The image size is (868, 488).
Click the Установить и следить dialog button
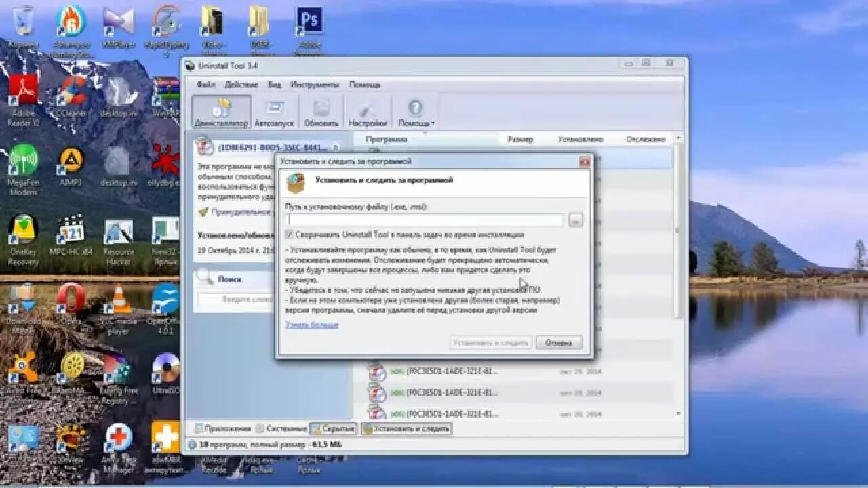point(491,342)
